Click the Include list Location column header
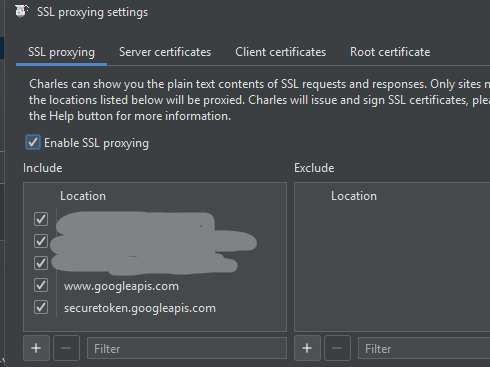This screenshot has height=367, width=490. click(83, 196)
